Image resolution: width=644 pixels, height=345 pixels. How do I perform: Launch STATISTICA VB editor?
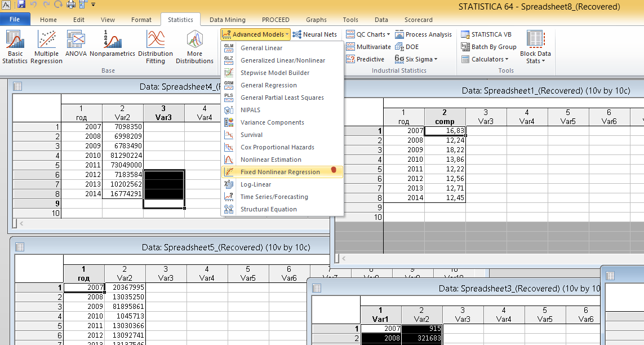click(x=486, y=34)
